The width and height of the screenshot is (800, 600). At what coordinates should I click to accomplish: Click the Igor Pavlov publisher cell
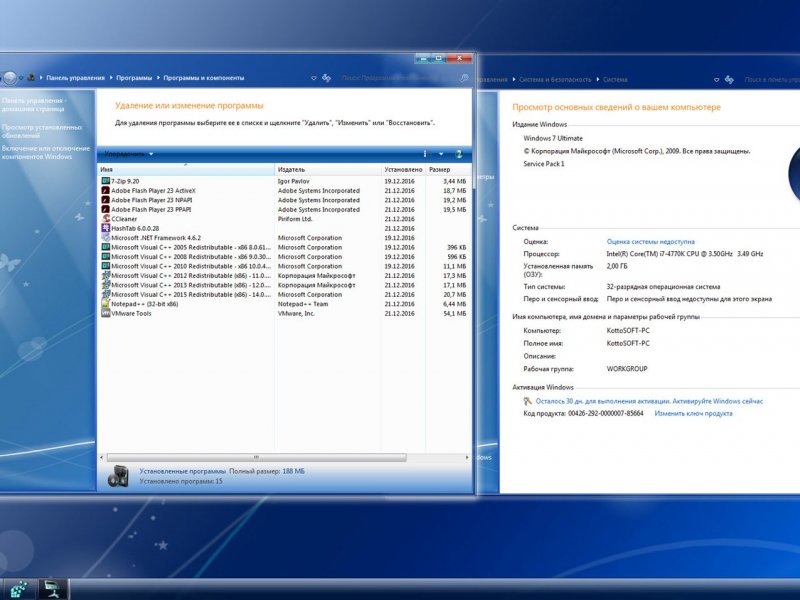click(293, 181)
